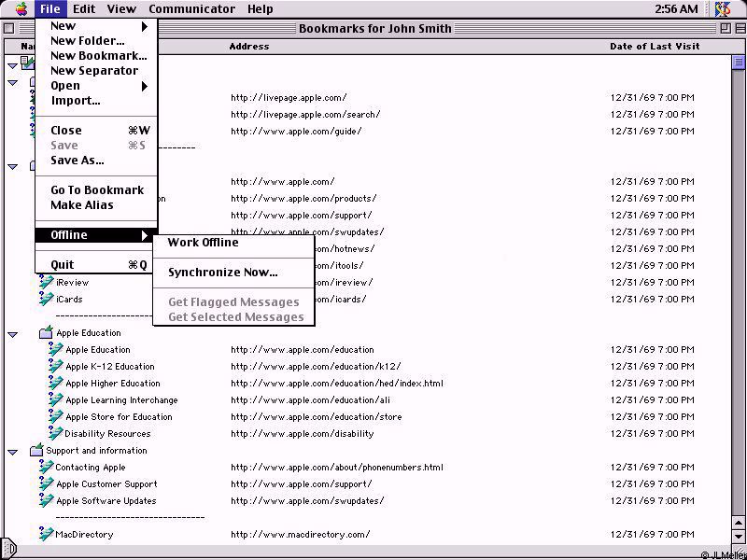The image size is (747, 560).
Task: Click the Apple K-12 Education bookmark icon
Action: pyautogui.click(x=55, y=367)
